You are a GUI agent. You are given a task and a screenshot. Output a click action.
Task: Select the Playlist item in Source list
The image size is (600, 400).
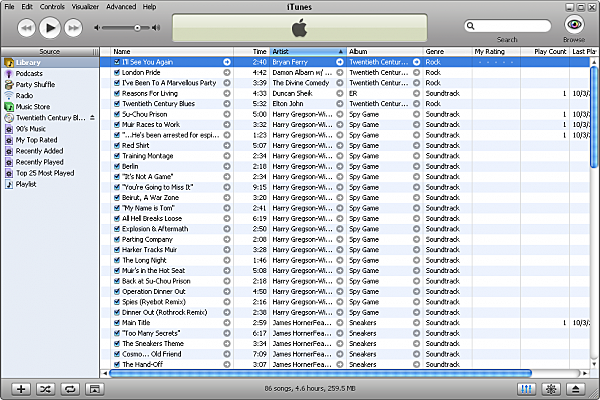50,184
